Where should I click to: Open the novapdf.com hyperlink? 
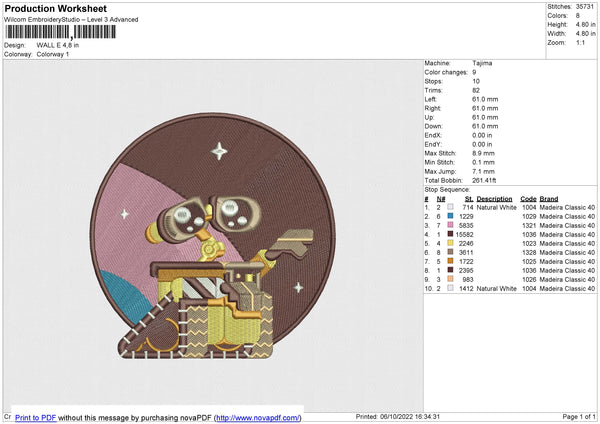(258, 417)
